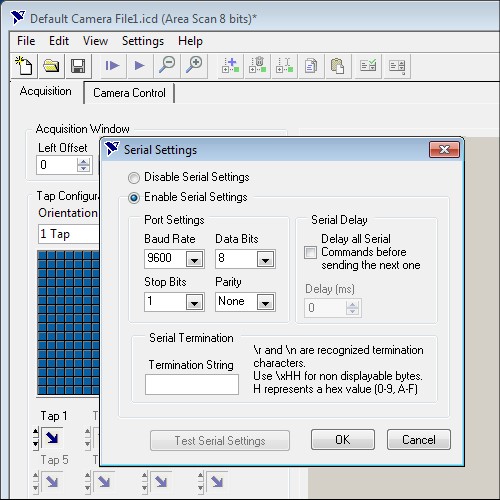Open the Parity dropdown

[x=265, y=303]
